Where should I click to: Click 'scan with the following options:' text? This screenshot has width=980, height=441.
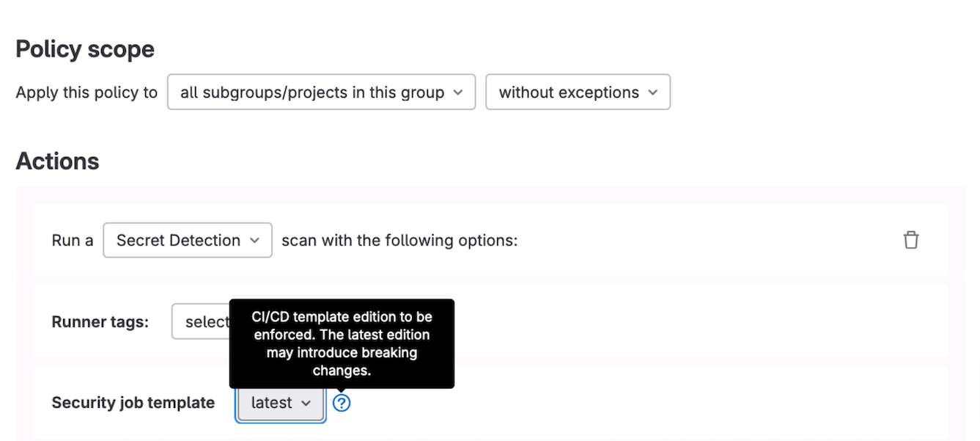pos(399,240)
